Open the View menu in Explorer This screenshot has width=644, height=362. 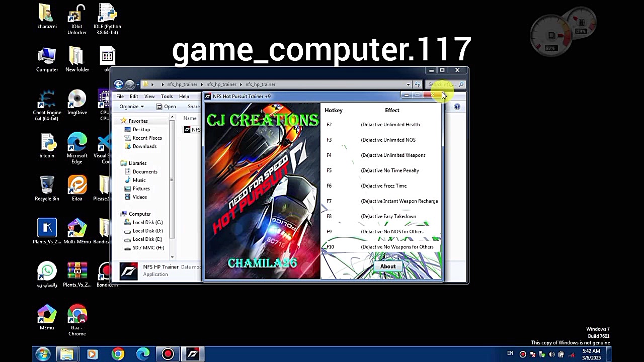149,97
